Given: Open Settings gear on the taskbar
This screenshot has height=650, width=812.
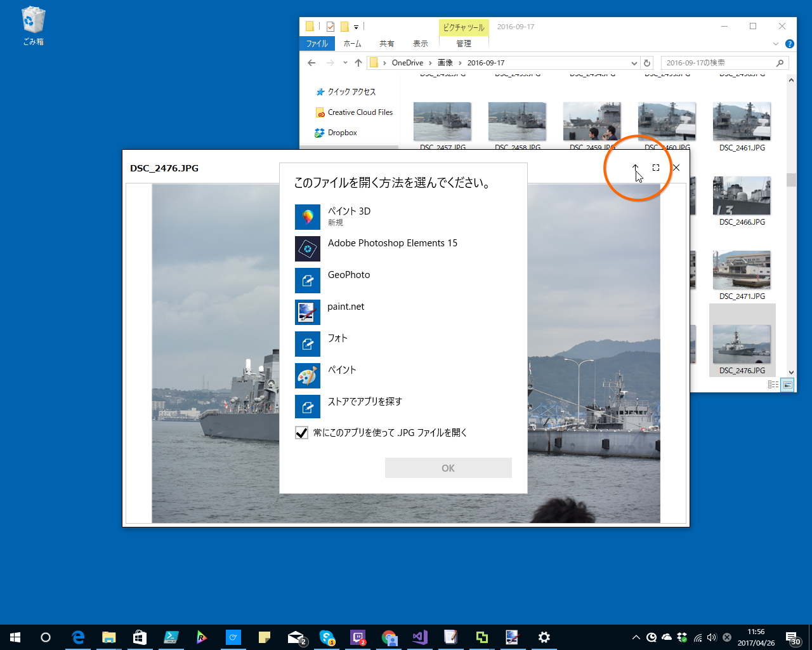Looking at the screenshot, I should [x=544, y=637].
